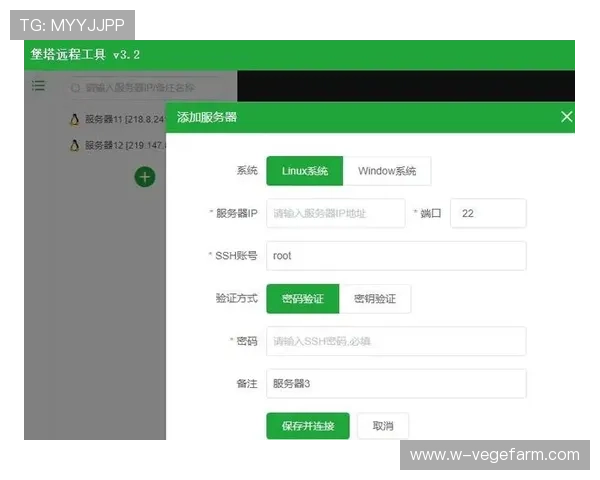Click the SSH账号 field containing root
Screen dimensions: 600x480
396,256
